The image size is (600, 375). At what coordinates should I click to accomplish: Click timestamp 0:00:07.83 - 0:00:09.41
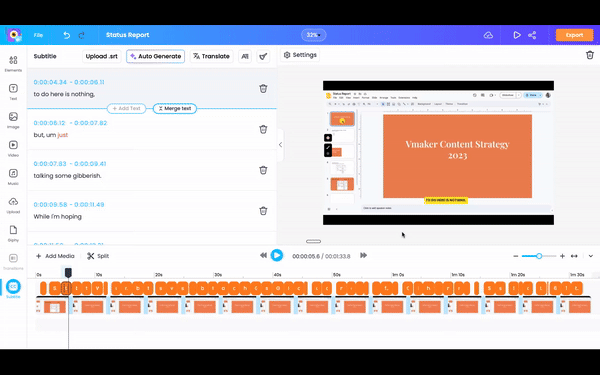[70, 163]
